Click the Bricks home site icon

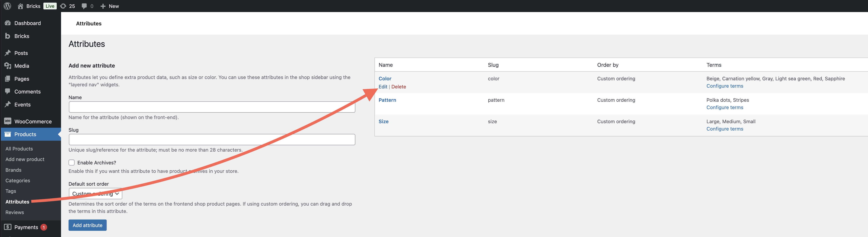coord(20,6)
